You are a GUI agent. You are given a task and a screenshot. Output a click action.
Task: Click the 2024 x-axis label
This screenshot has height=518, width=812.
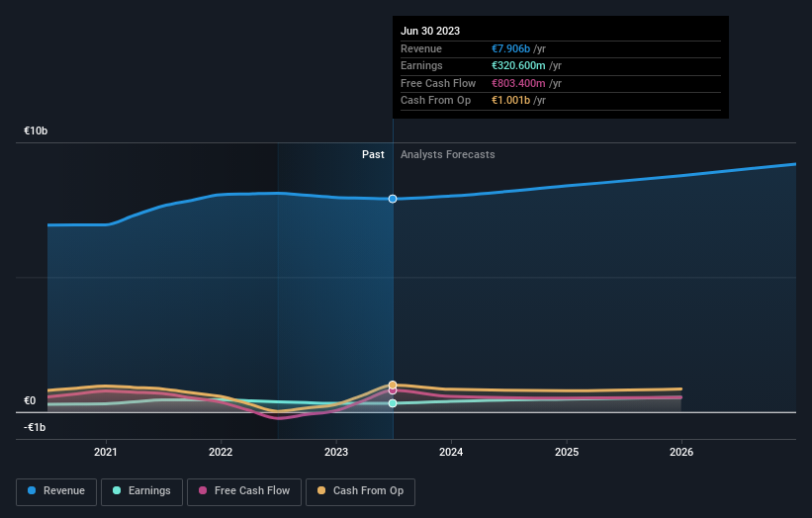click(451, 452)
